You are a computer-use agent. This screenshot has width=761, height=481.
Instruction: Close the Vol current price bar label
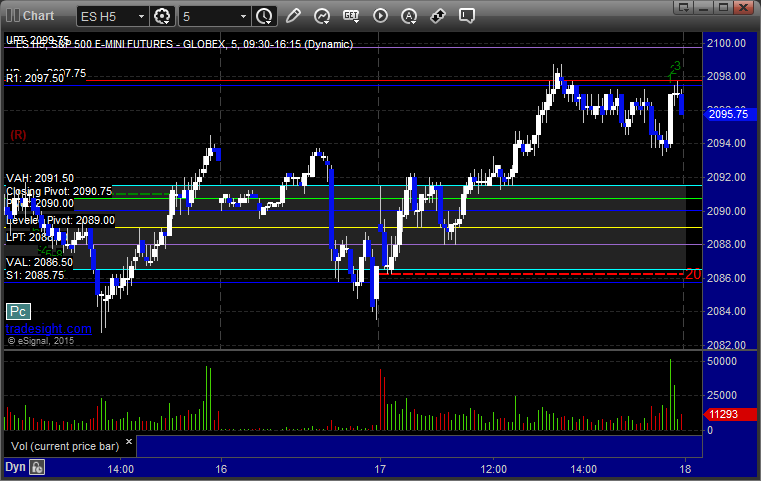tap(129, 442)
